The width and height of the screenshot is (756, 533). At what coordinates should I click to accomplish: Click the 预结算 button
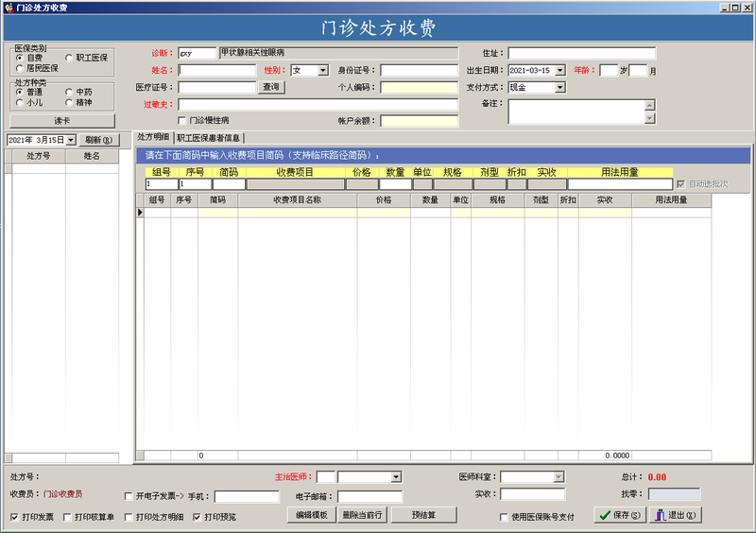click(423, 515)
